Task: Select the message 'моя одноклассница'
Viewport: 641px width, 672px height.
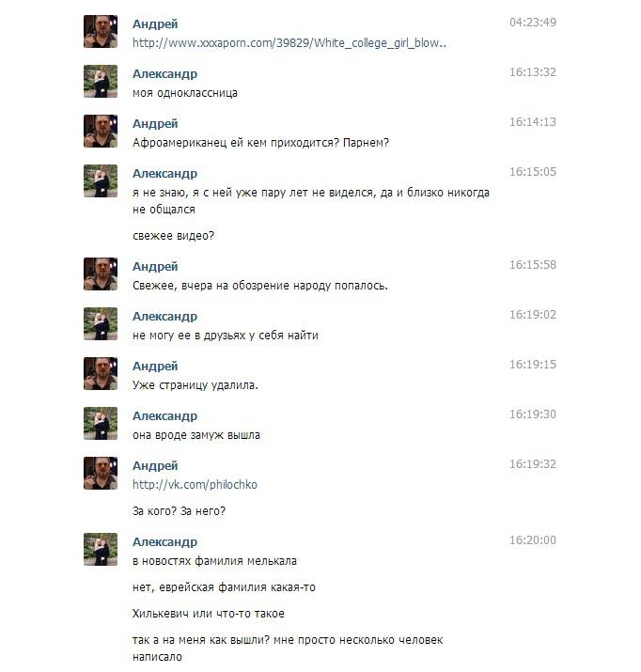Action: (185, 93)
